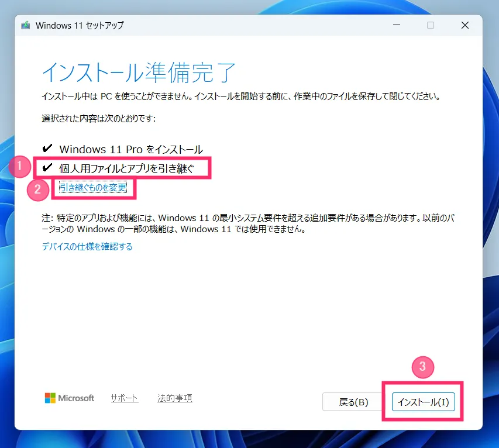499x448 pixels.
Task: Click the 選択された内容は次のとおりです text
Action: point(99,118)
